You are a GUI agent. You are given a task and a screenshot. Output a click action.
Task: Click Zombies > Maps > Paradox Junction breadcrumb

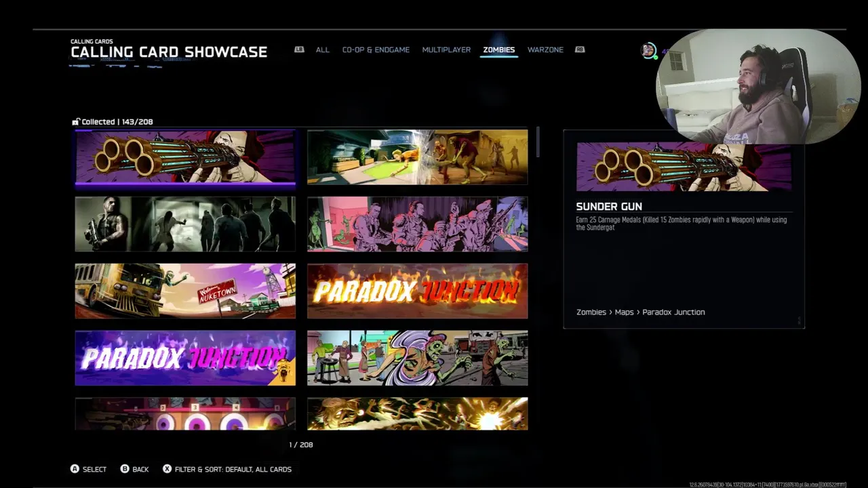(641, 312)
